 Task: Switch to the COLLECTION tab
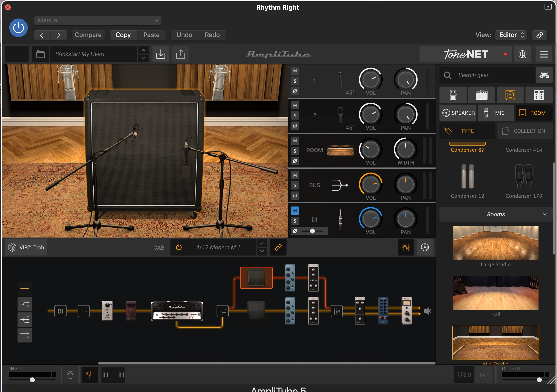click(524, 131)
